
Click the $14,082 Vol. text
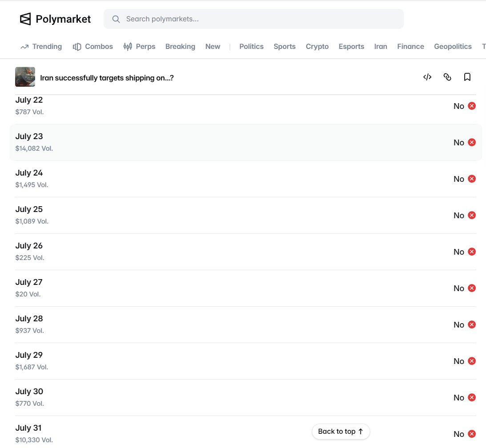tap(34, 148)
